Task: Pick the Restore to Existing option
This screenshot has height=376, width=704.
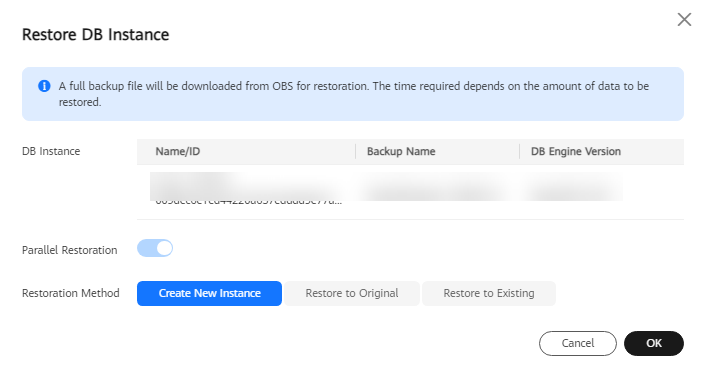Action: point(488,293)
